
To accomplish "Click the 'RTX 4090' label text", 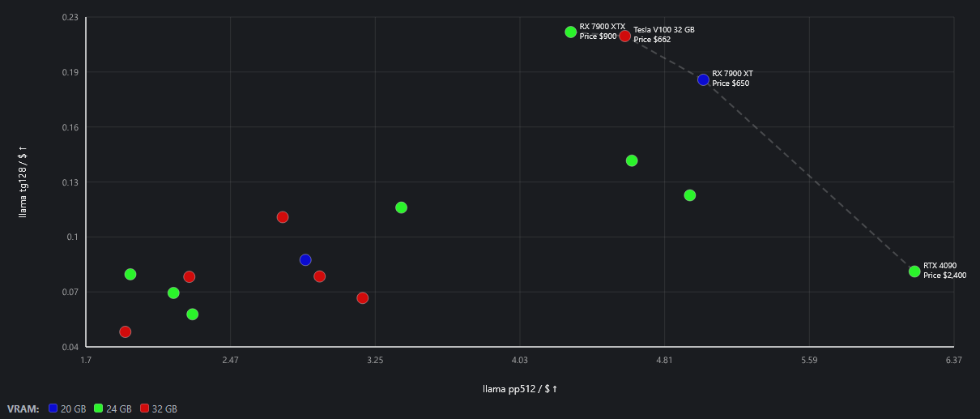I will [x=940, y=266].
